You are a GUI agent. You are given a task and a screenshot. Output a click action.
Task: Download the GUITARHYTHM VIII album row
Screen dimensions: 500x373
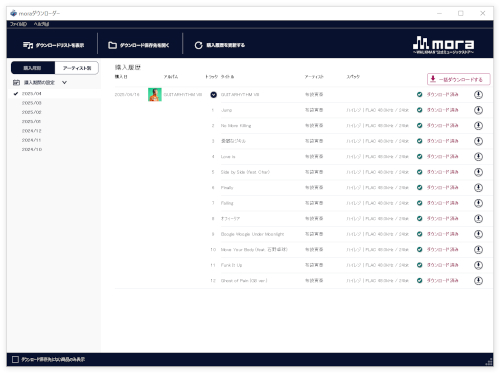click(478, 95)
